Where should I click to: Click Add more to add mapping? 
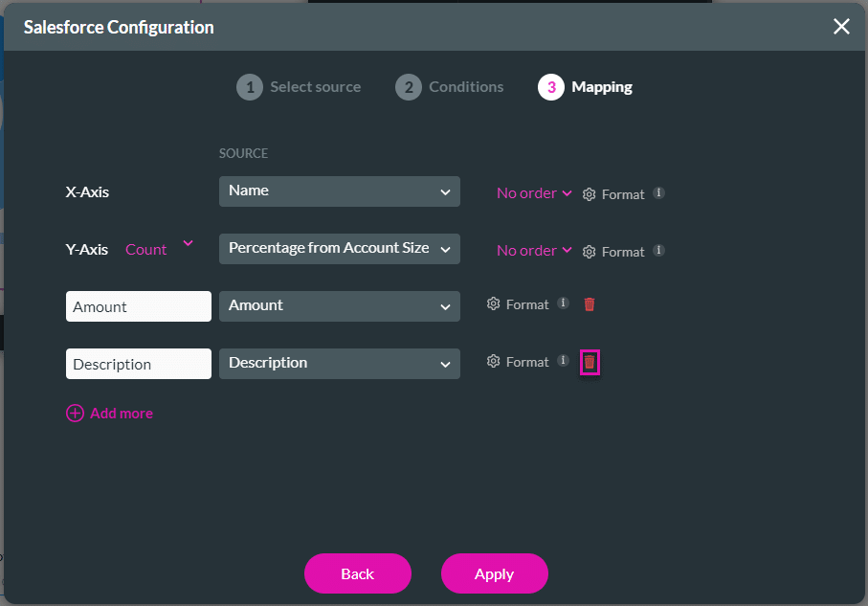[x=109, y=414]
